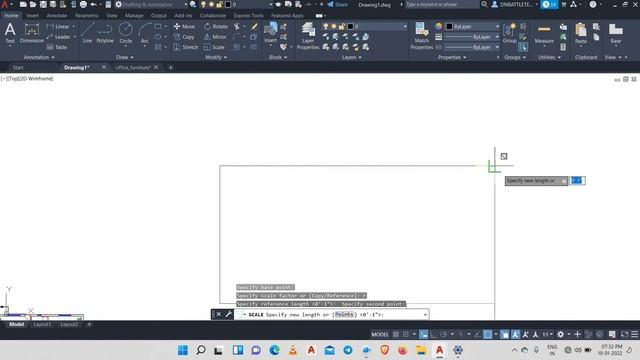Open the search magnifier in title bar
The height and width of the screenshot is (360, 640).
[x=484, y=4]
